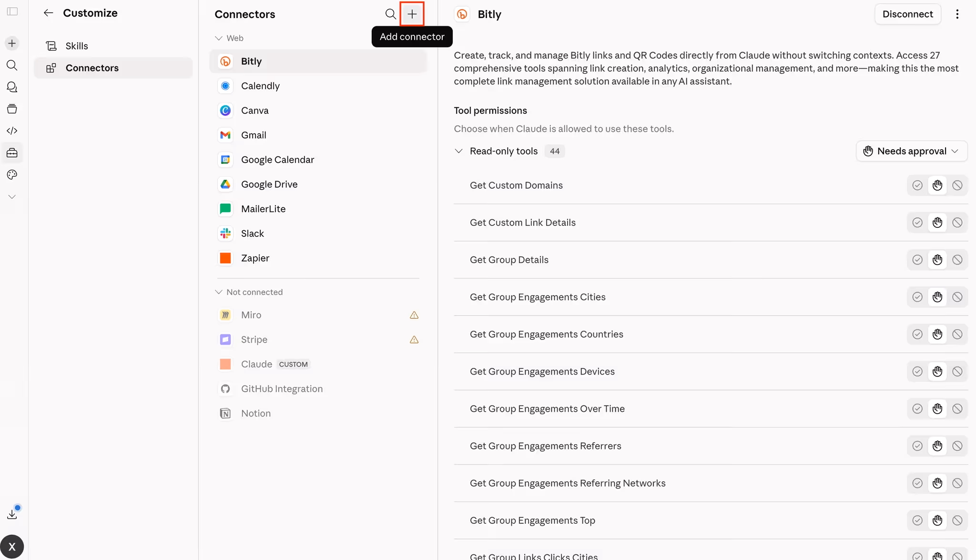This screenshot has height=560, width=976.
Task: Click the Add connector plus button
Action: tap(412, 14)
